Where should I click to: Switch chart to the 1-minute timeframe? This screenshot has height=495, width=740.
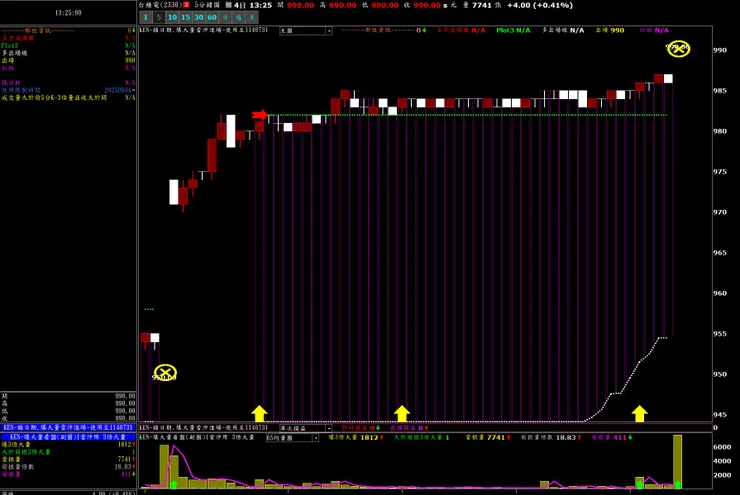pos(146,17)
